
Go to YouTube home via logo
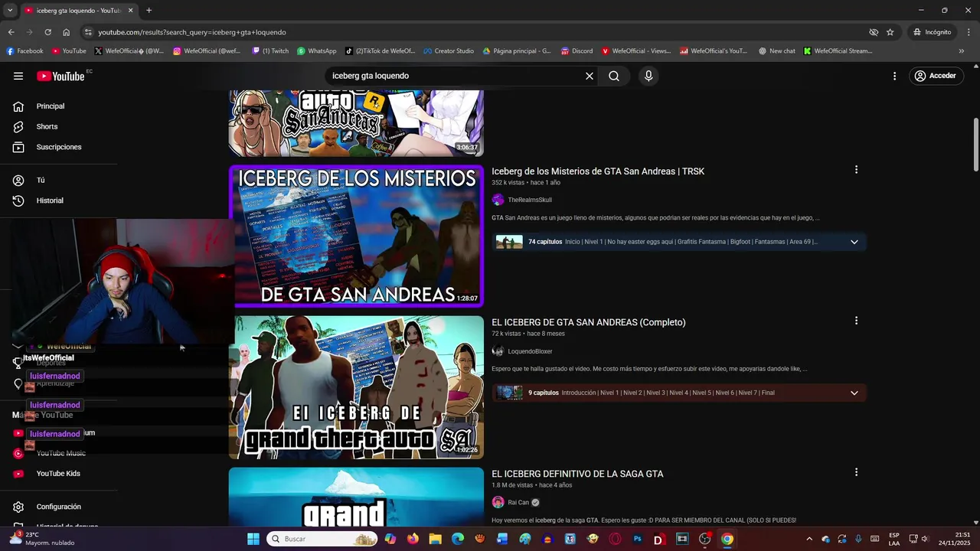tap(60, 76)
